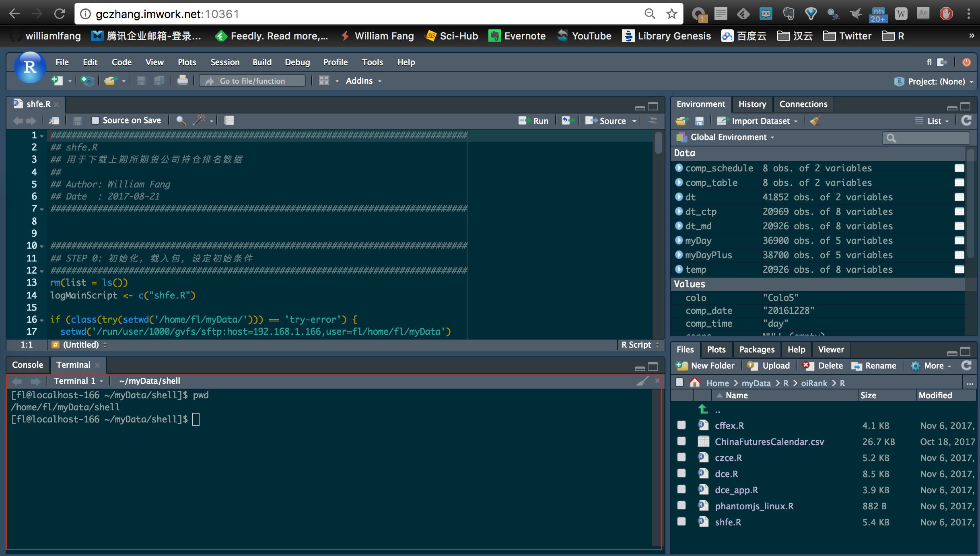Click the quit session power icon

[x=966, y=62]
